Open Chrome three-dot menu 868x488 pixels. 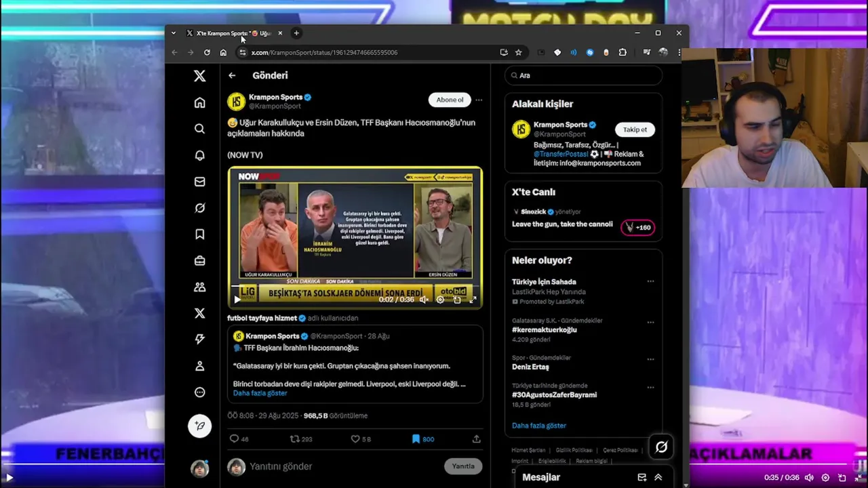679,52
